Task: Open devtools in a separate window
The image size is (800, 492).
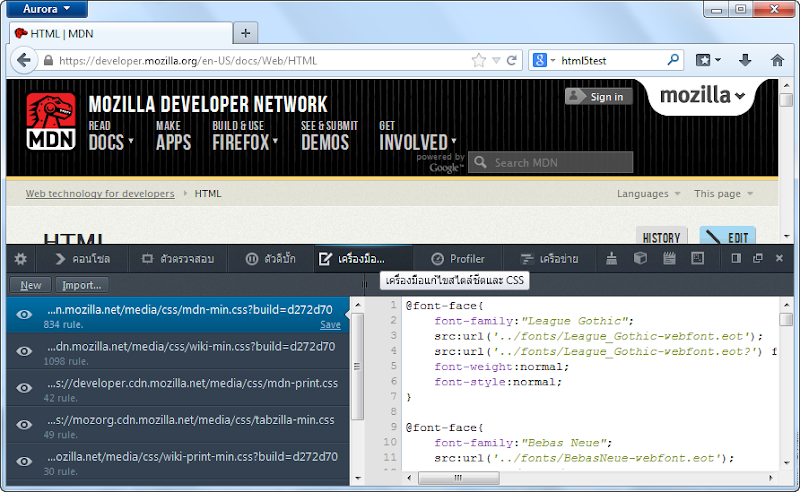Action: pyautogui.click(x=758, y=258)
